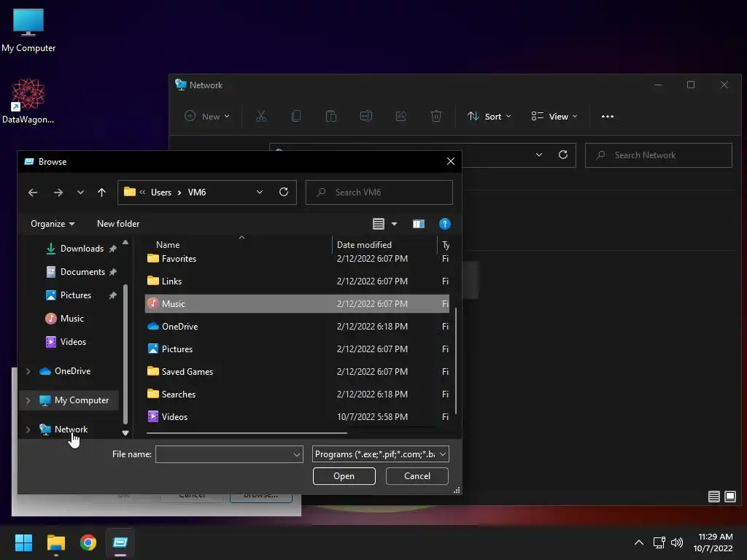Screen dimensions: 747x560
Task: Click Rename icon in Network window
Action: point(366,116)
